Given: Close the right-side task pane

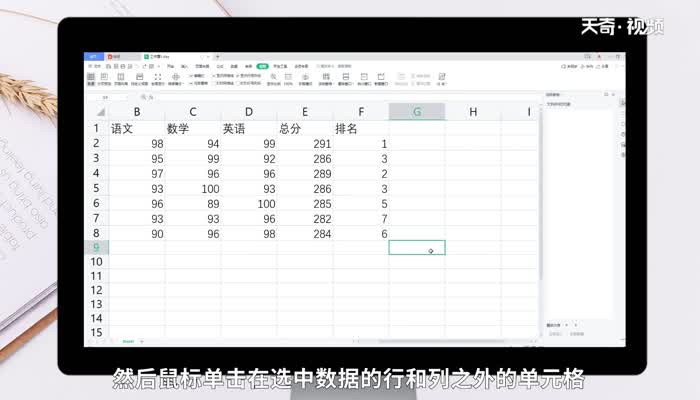Looking at the screenshot, I should 613,95.
